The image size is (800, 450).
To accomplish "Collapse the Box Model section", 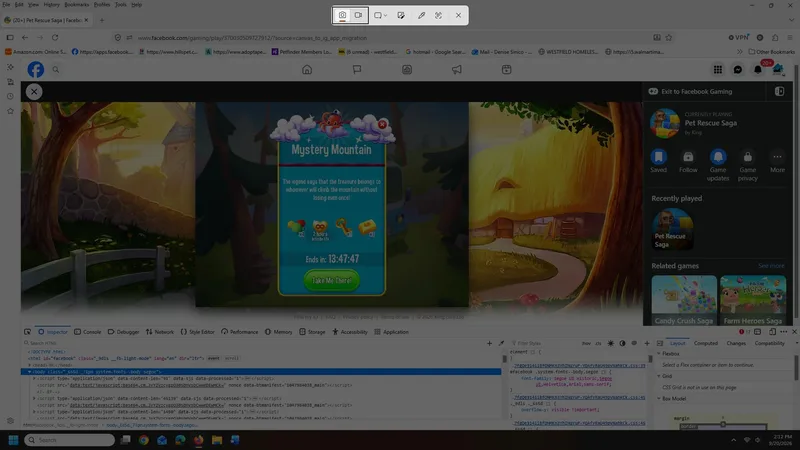I will tap(659, 398).
